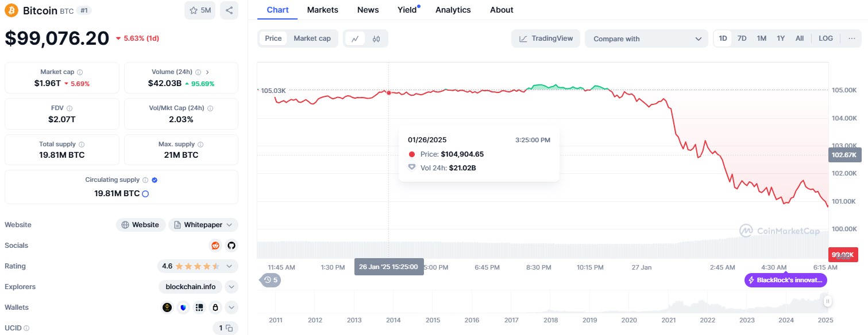
Task: Switch to the Markets tab
Action: click(322, 10)
